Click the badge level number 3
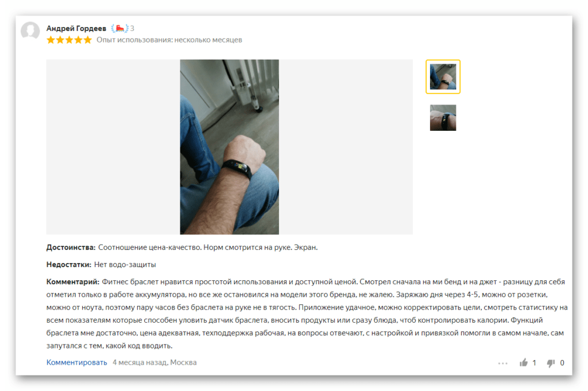The width and height of the screenshot is (588, 391). 132,29
